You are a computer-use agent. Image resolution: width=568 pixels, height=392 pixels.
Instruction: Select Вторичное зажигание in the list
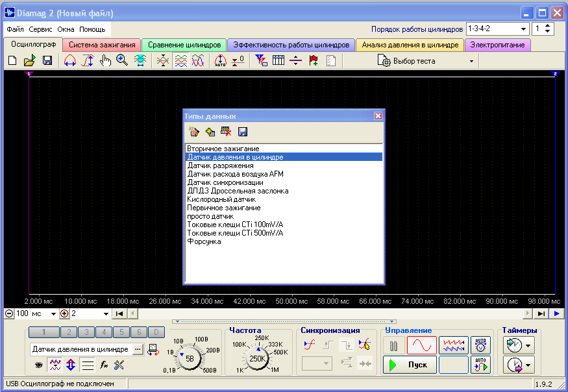[x=284, y=149]
